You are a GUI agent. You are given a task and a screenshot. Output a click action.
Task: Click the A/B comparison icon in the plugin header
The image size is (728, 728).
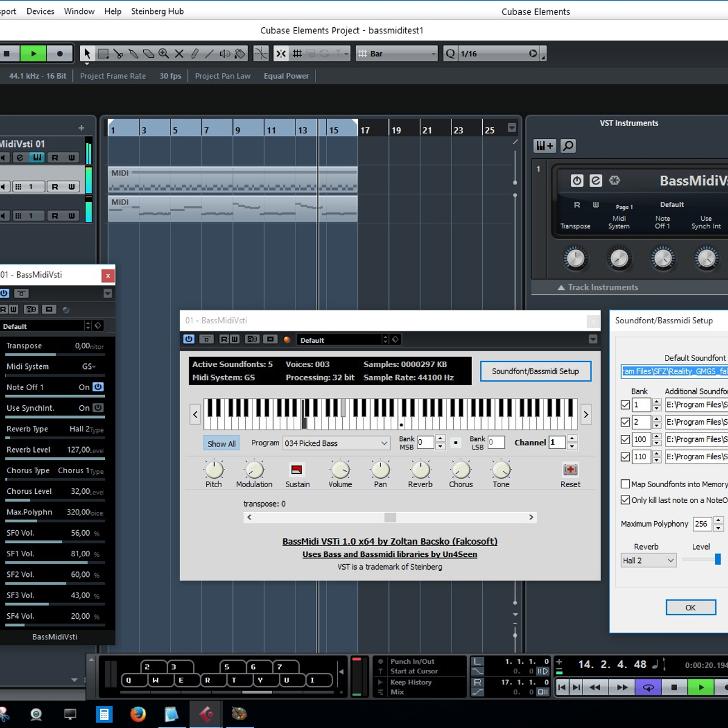[252, 339]
